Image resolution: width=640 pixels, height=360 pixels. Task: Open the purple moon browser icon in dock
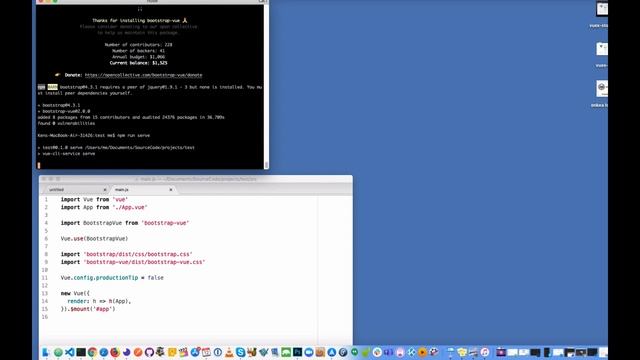tap(127, 352)
